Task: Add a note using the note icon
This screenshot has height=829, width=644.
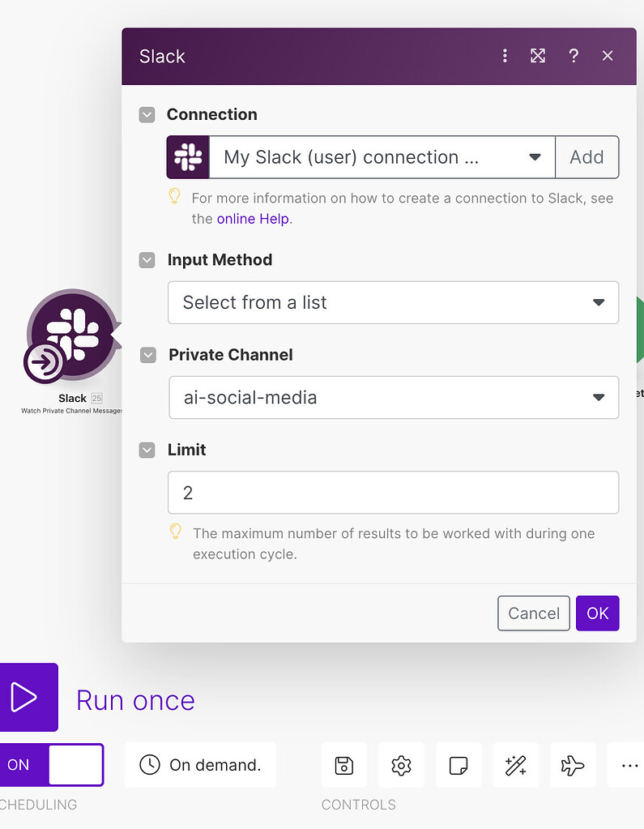Action: pos(458,764)
